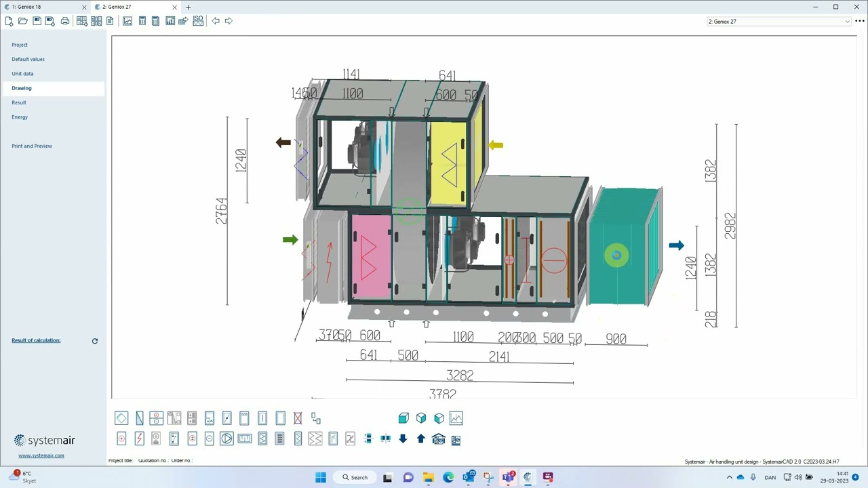The height and width of the screenshot is (488, 868).
Task: Select the pink filter section in drawing
Action: [370, 258]
